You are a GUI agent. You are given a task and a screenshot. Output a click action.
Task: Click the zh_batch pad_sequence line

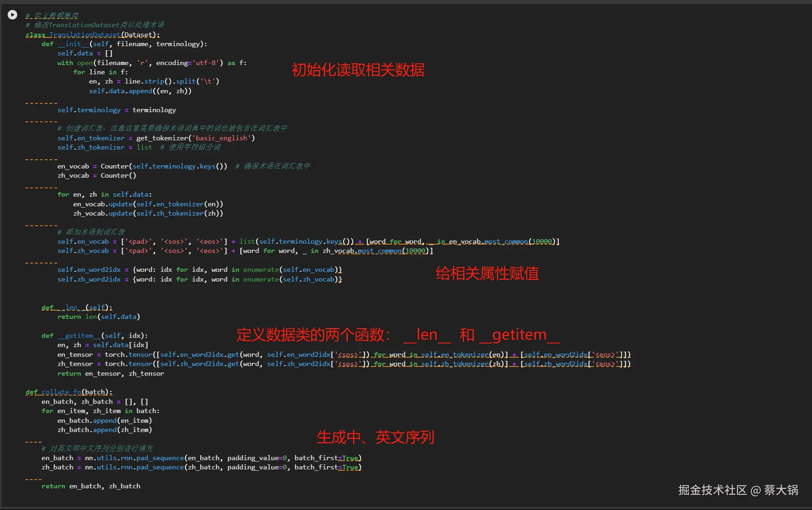(x=202, y=467)
